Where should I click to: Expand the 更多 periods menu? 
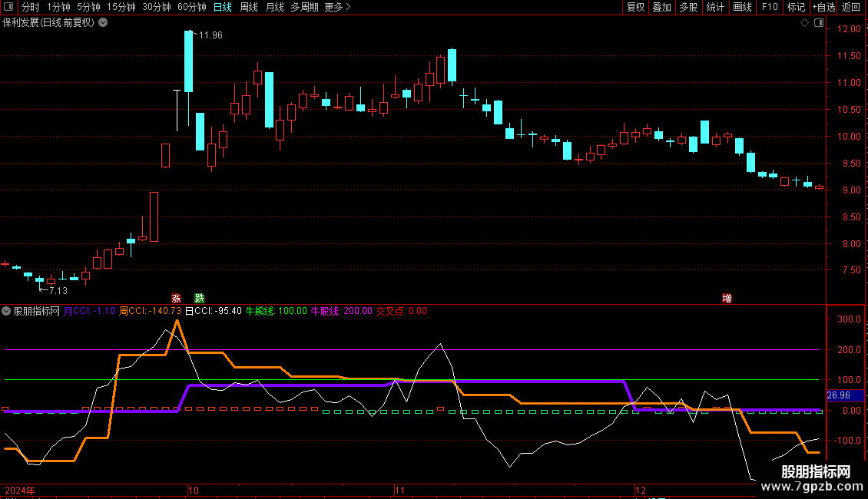pos(337,8)
